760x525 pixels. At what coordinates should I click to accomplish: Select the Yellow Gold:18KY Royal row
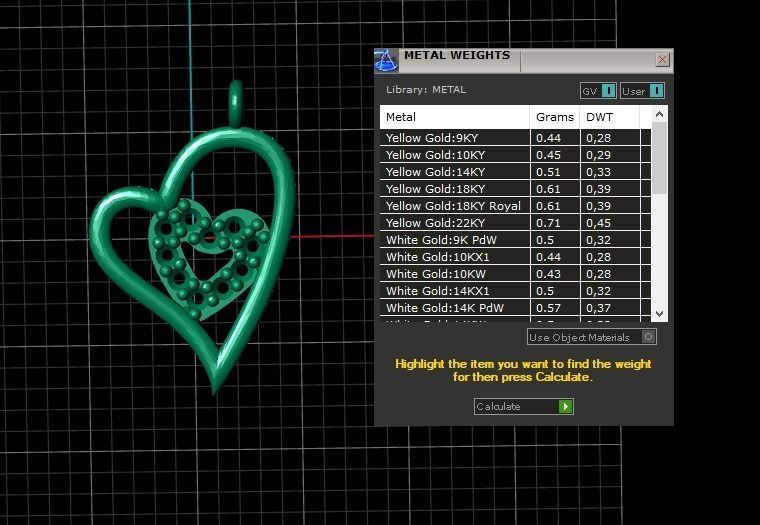pos(515,206)
